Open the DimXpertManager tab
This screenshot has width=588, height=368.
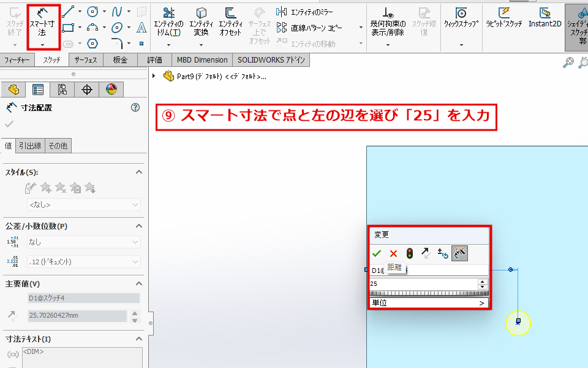coord(86,90)
